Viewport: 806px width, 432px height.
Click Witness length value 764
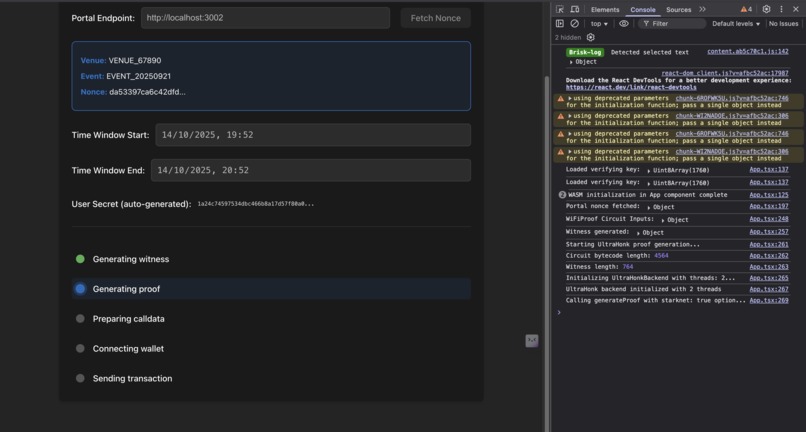(628, 267)
